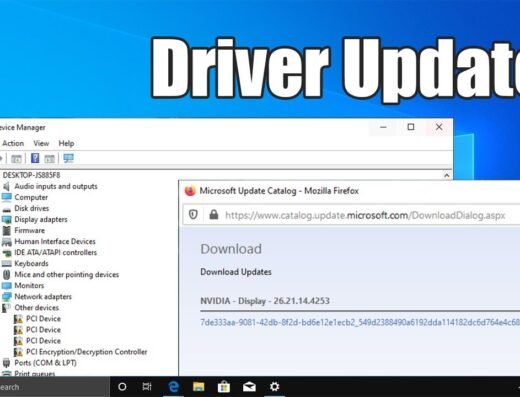Select the Network adapters category
Image resolution: width=520 pixels, height=397 pixels.
tap(43, 296)
